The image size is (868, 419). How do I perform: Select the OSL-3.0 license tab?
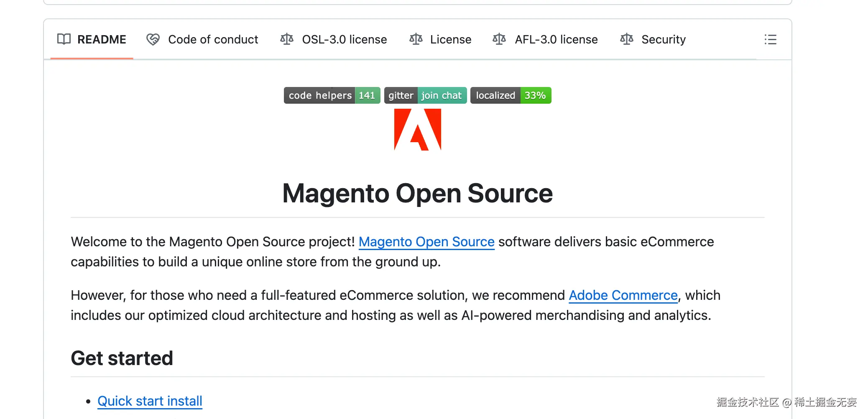[x=344, y=39]
